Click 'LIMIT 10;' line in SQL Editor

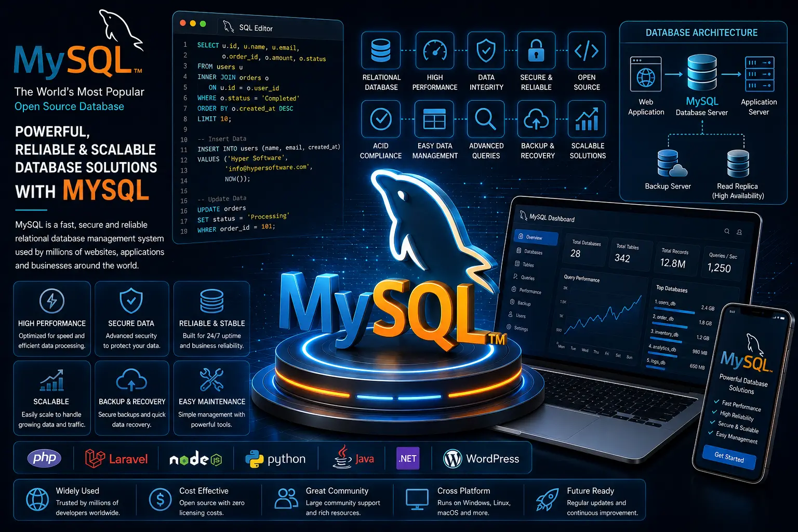pos(214,119)
